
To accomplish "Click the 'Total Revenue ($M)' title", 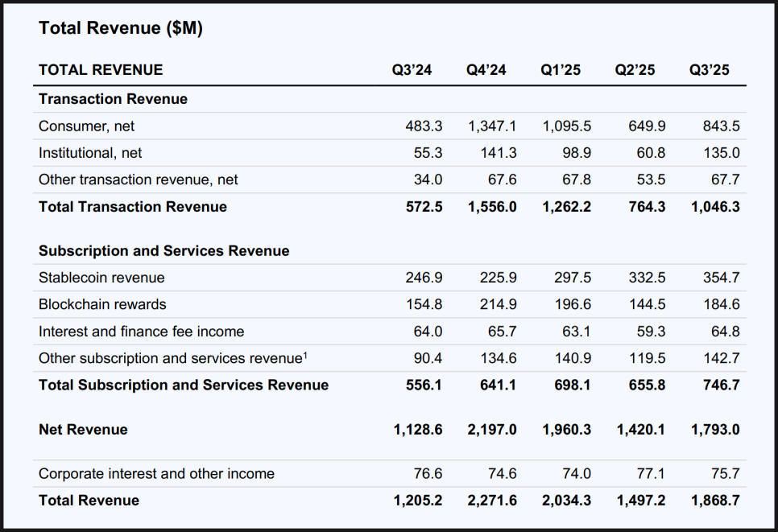I will 121,28.
